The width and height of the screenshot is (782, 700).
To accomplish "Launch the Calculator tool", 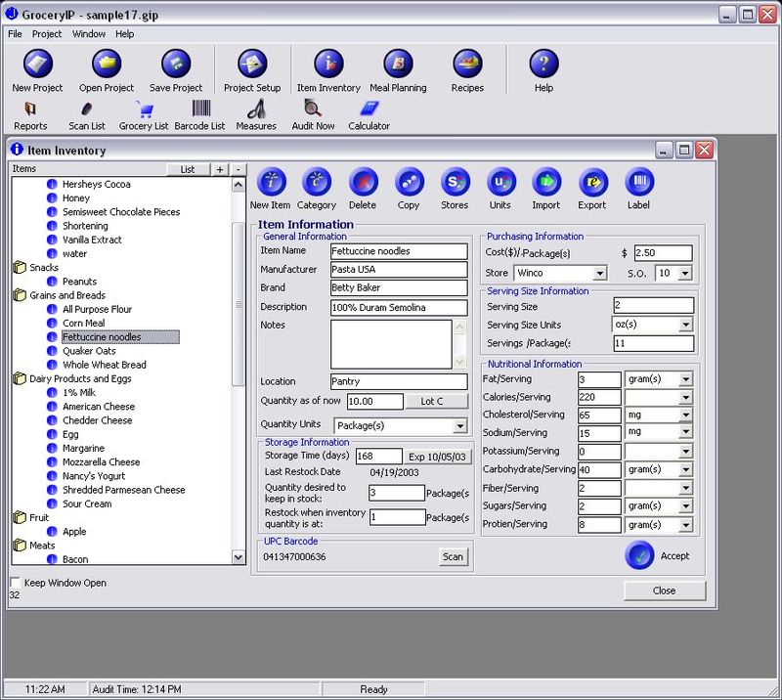I will click(369, 109).
